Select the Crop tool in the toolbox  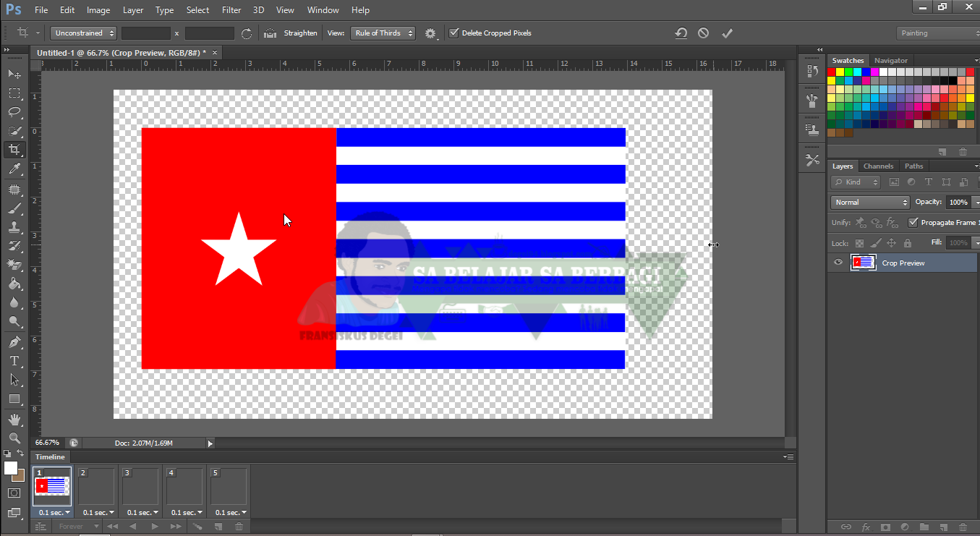coord(14,150)
